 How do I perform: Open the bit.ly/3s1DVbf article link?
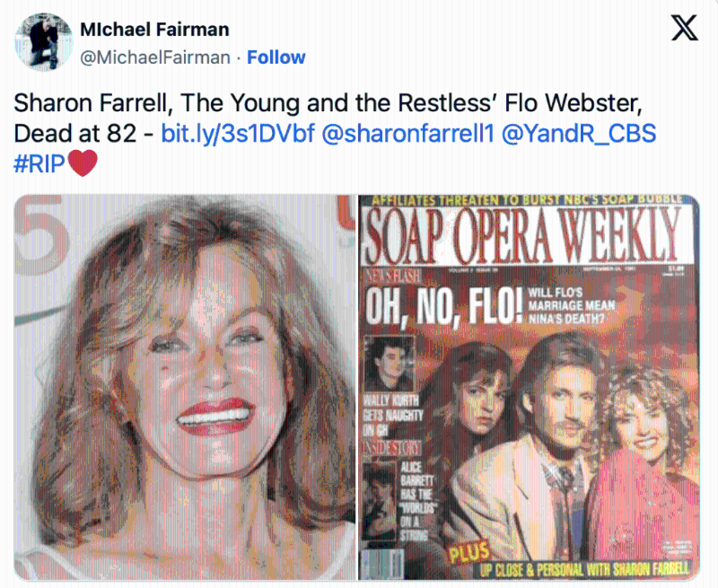(238, 133)
